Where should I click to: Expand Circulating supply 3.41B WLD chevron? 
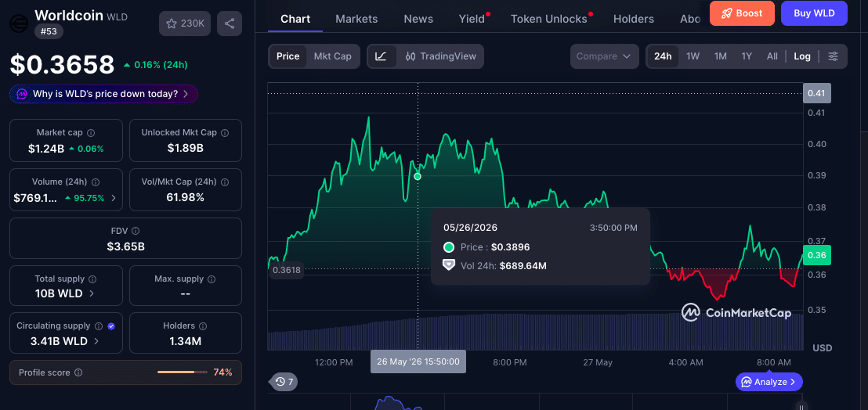[97, 341]
